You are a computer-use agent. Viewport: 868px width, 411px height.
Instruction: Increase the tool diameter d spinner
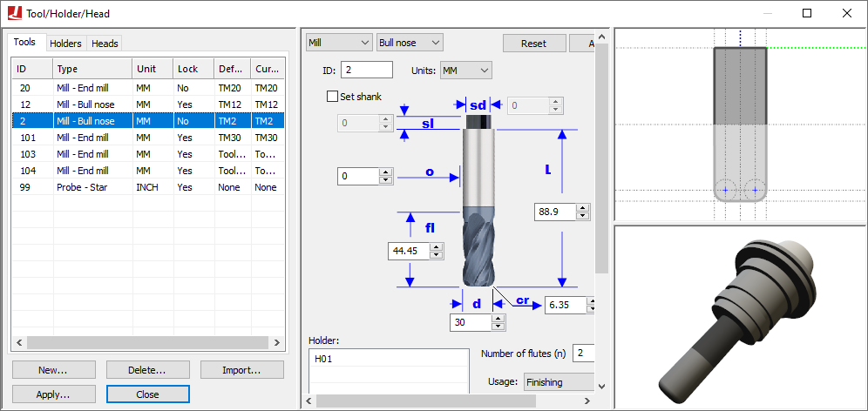[x=498, y=319]
